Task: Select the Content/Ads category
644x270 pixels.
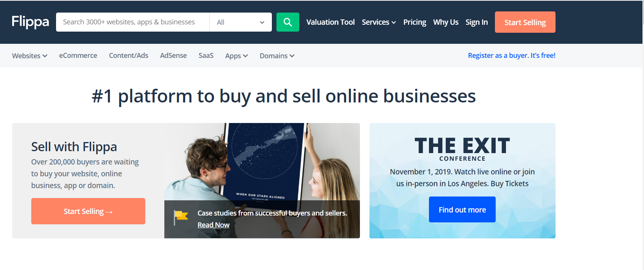Action: click(x=128, y=56)
